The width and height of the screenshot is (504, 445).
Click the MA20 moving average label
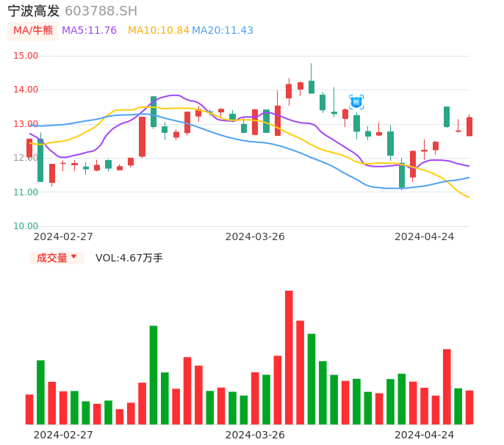(x=223, y=31)
